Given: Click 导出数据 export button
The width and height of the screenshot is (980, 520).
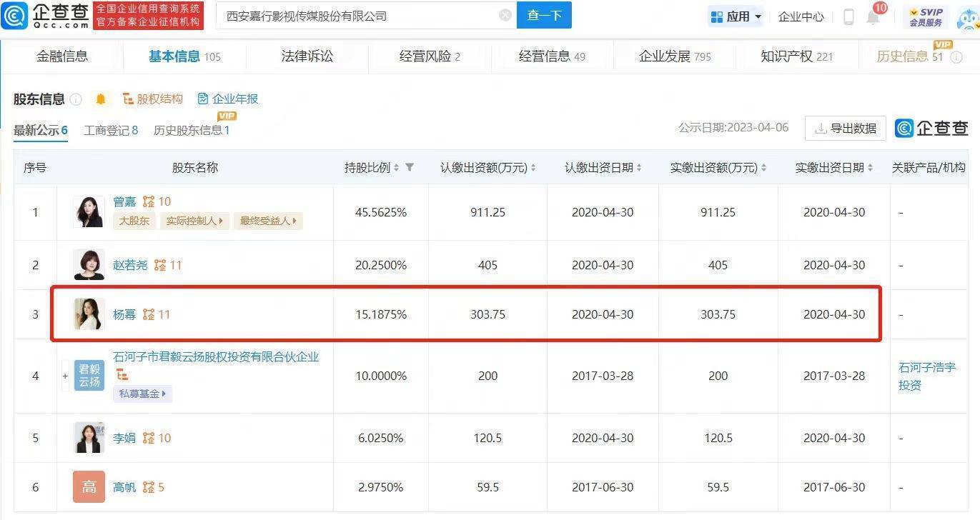Looking at the screenshot, I should (x=846, y=129).
